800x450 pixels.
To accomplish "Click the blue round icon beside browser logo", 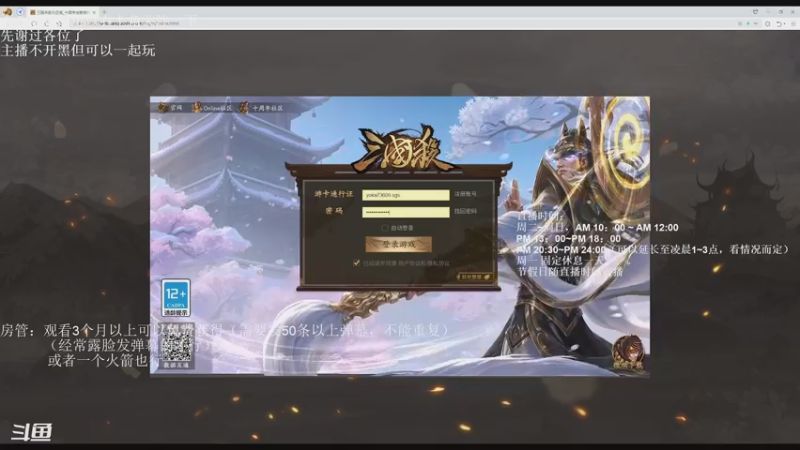I will (20, 12).
